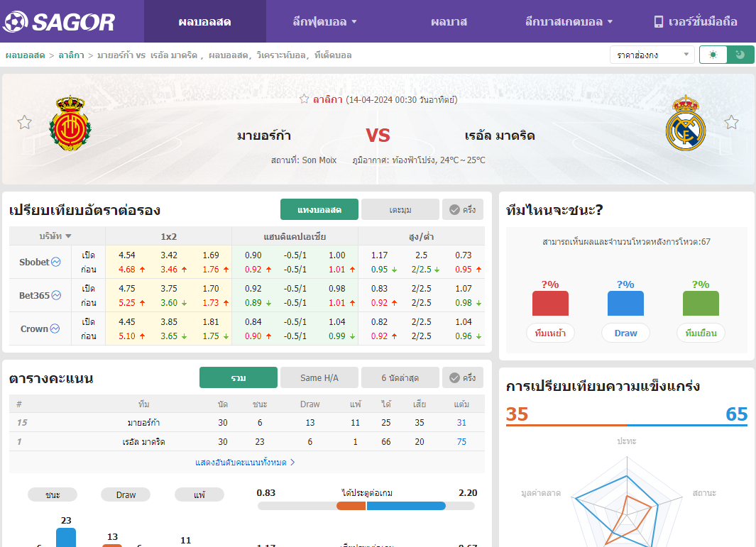Viewport: 756px width, 547px height.
Task: Click the Real Madrid row in the standings
Action: pos(247,441)
